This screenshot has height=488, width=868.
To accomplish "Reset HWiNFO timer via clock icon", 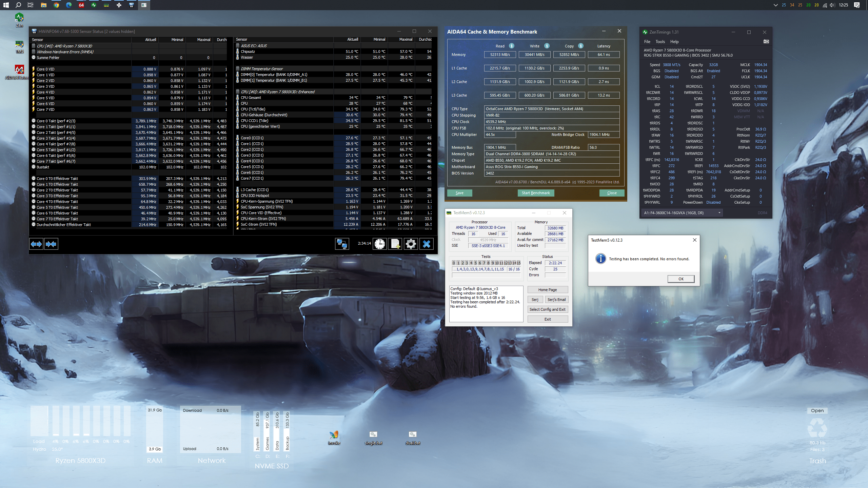I will coord(380,244).
